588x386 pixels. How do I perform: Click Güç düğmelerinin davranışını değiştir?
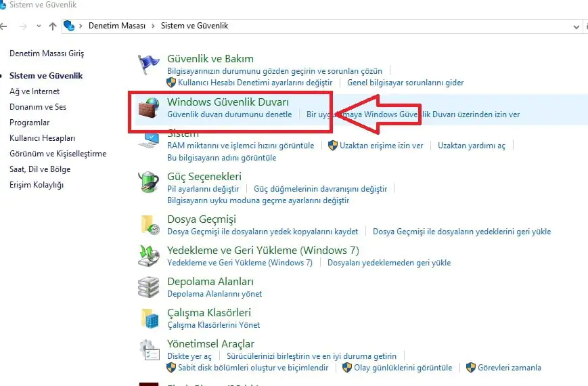321,188
